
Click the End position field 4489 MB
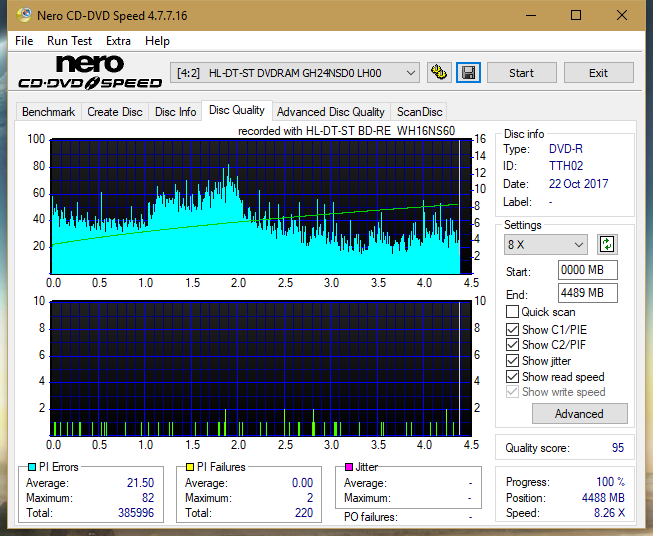coord(588,293)
